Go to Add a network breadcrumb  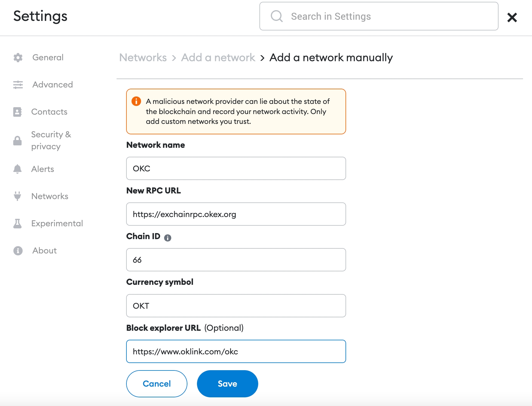click(218, 58)
